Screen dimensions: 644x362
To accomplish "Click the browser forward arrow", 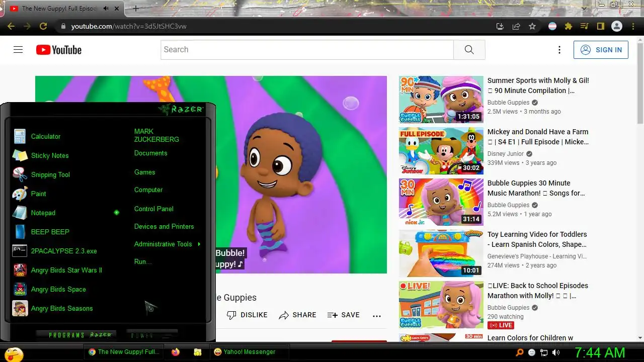I will point(27,26).
